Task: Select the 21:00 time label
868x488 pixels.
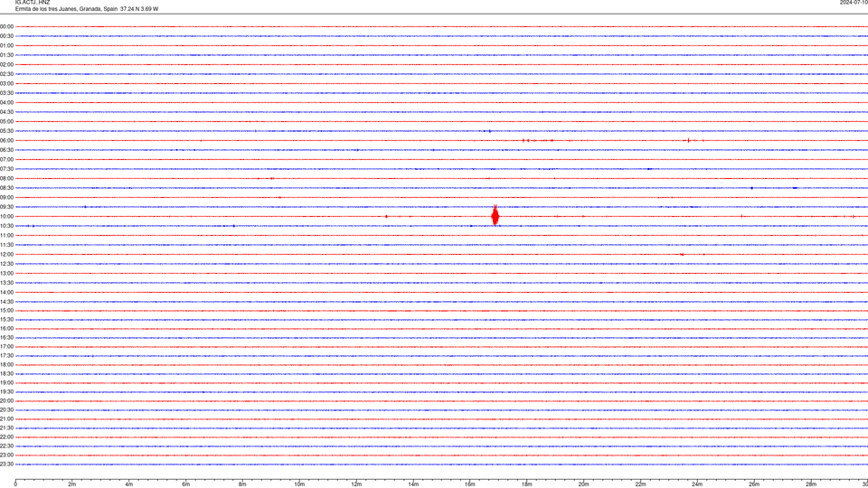Action: point(6,418)
